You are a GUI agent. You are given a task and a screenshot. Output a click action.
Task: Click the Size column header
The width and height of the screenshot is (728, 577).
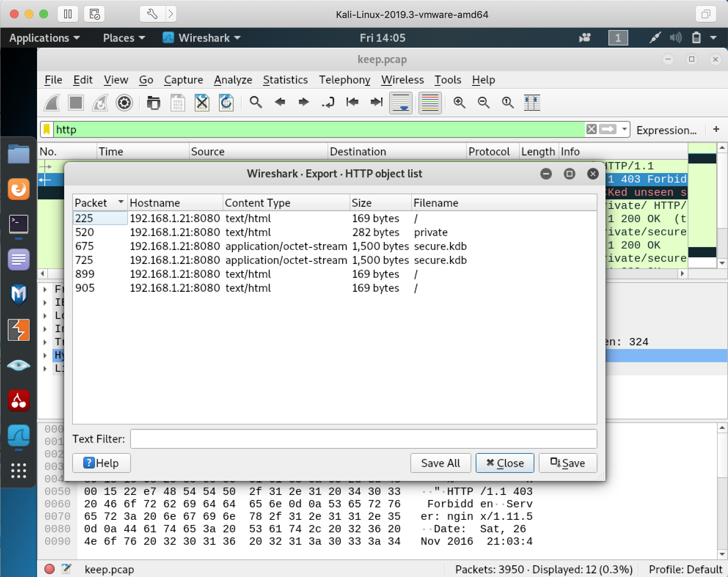pos(380,203)
